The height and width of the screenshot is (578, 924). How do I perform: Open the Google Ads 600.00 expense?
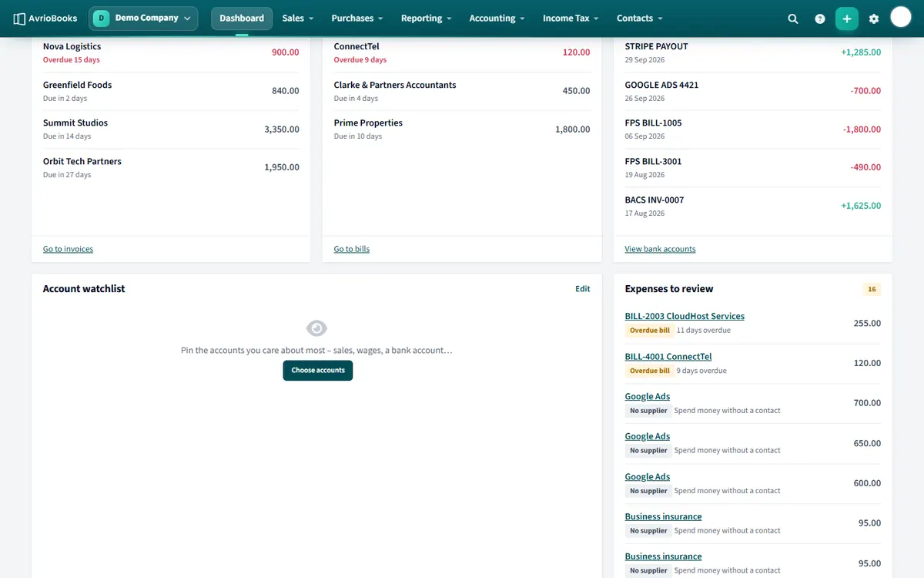(648, 477)
